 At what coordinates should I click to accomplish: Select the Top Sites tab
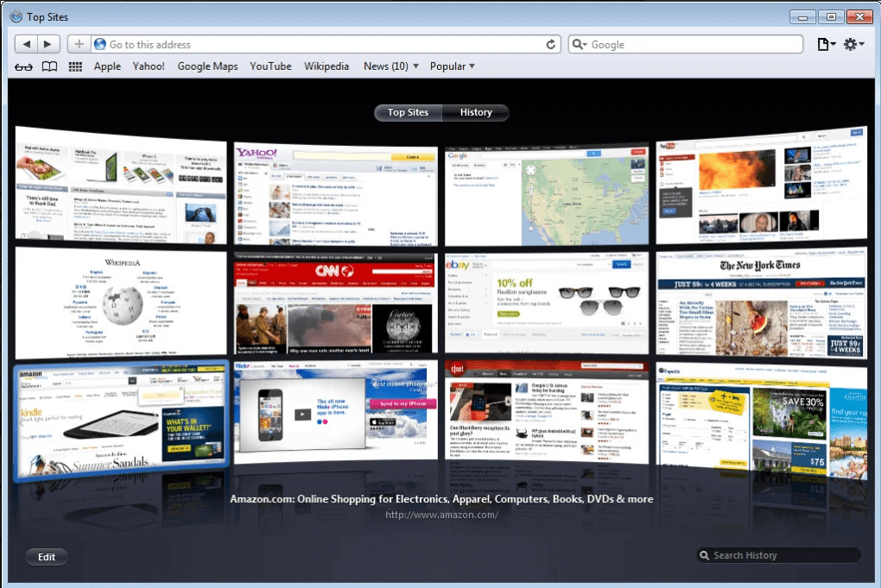pyautogui.click(x=408, y=112)
